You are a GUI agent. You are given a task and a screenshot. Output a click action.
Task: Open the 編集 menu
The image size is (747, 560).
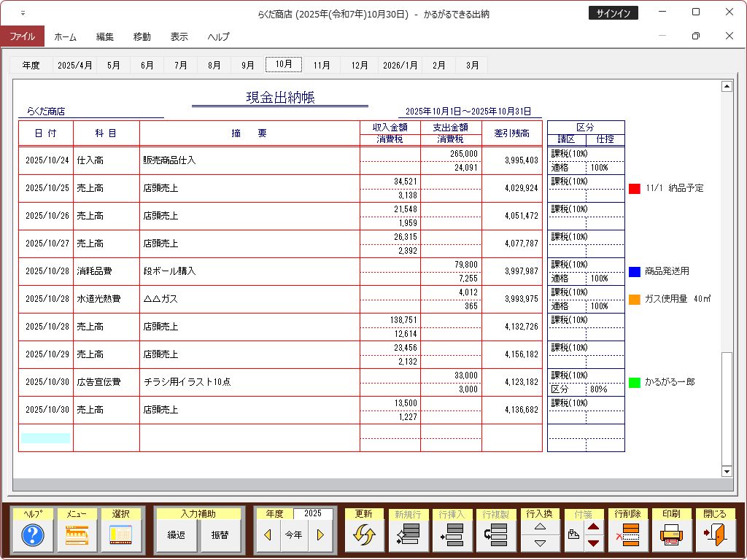click(105, 36)
